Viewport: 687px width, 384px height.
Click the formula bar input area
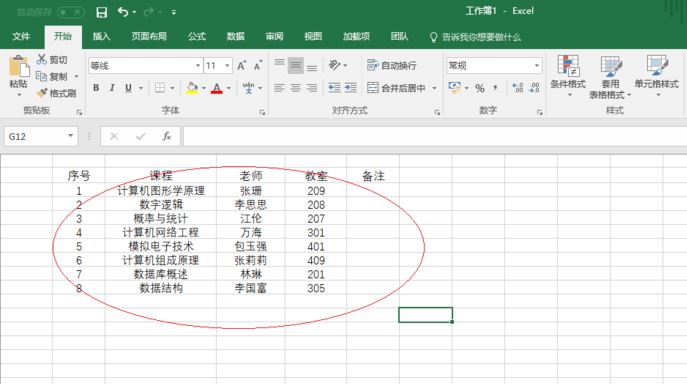pyautogui.click(x=434, y=136)
